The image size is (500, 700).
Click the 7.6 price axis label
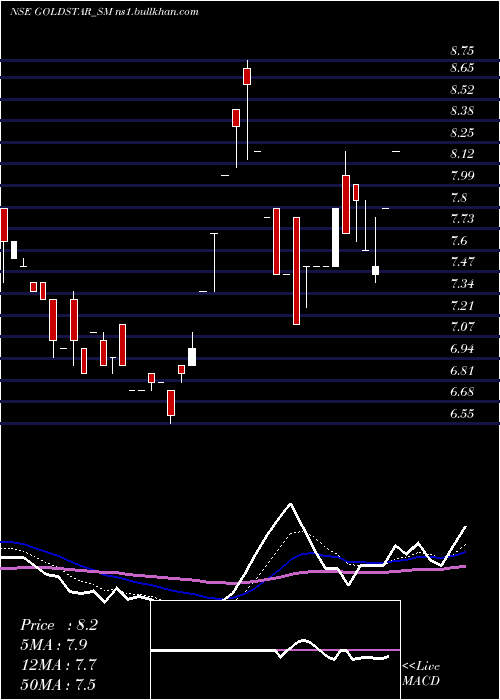tap(459, 240)
